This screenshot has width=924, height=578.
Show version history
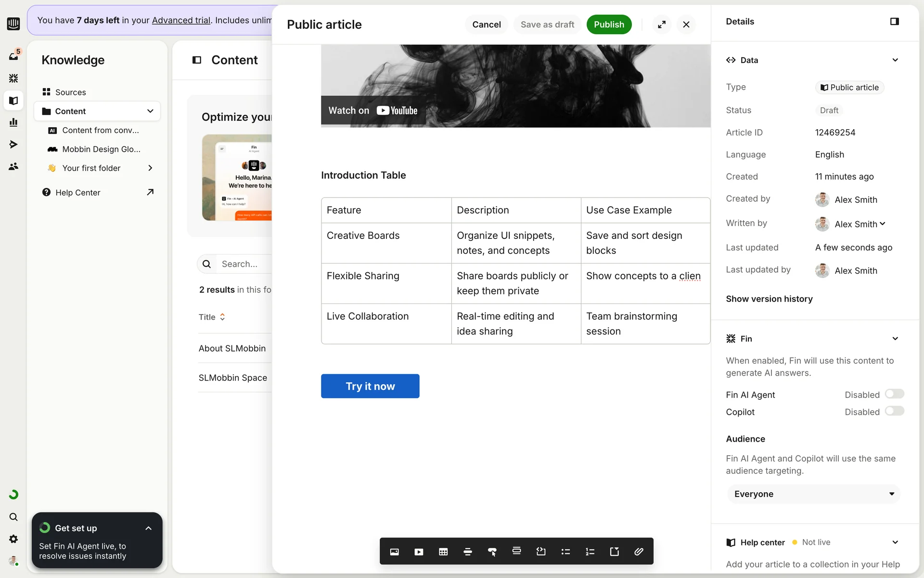(769, 299)
